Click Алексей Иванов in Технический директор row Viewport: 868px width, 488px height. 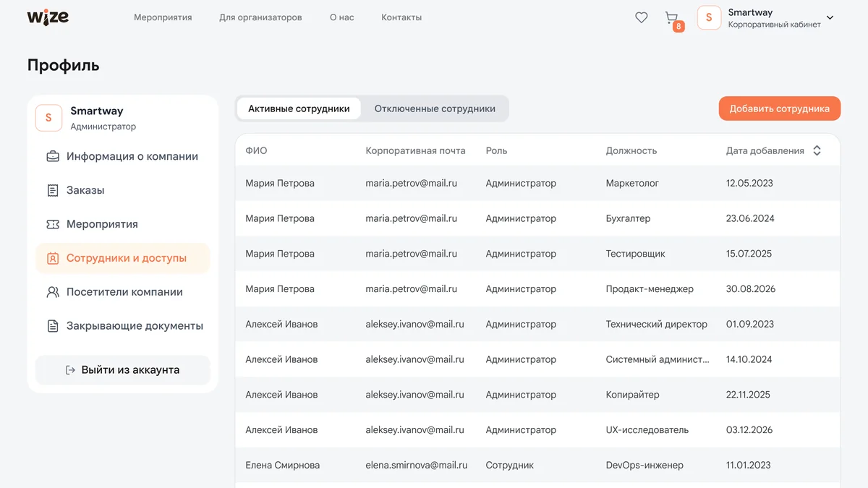pyautogui.click(x=281, y=324)
